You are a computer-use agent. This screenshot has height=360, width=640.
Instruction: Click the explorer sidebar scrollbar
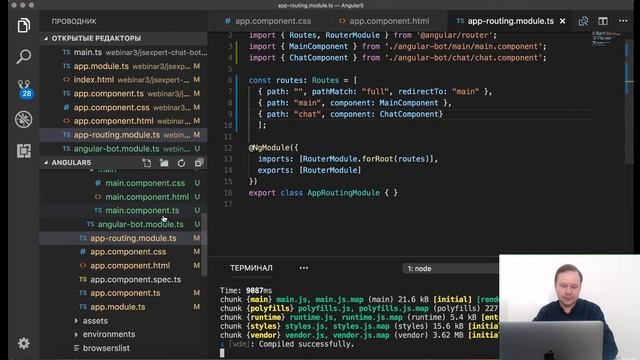click(x=204, y=244)
